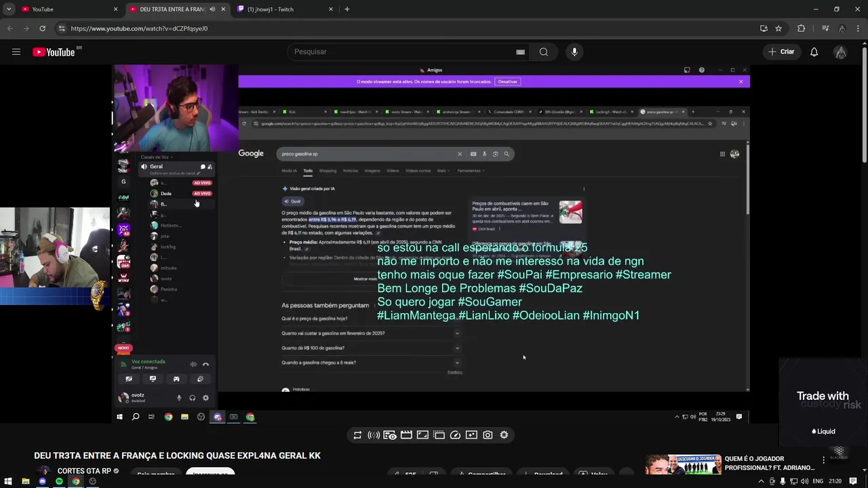Viewport: 868px width, 488px height.
Task: Open the recommended video thumbnail QUEM É O JOGADOR
Action: point(684,465)
